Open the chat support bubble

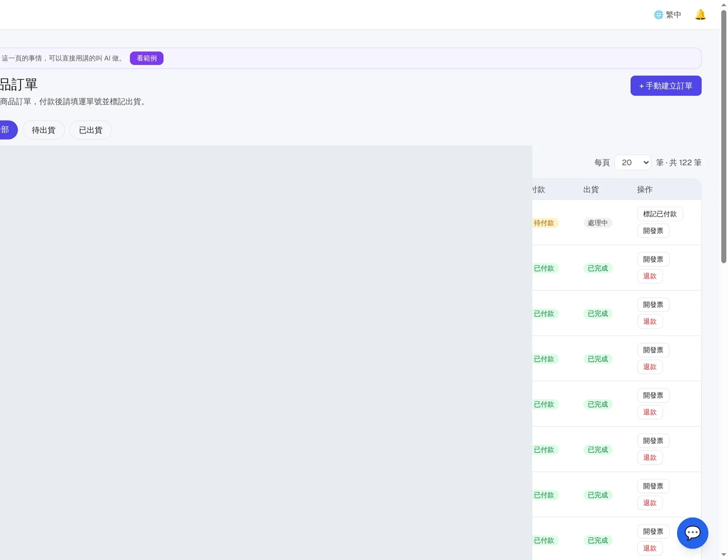coord(692,533)
